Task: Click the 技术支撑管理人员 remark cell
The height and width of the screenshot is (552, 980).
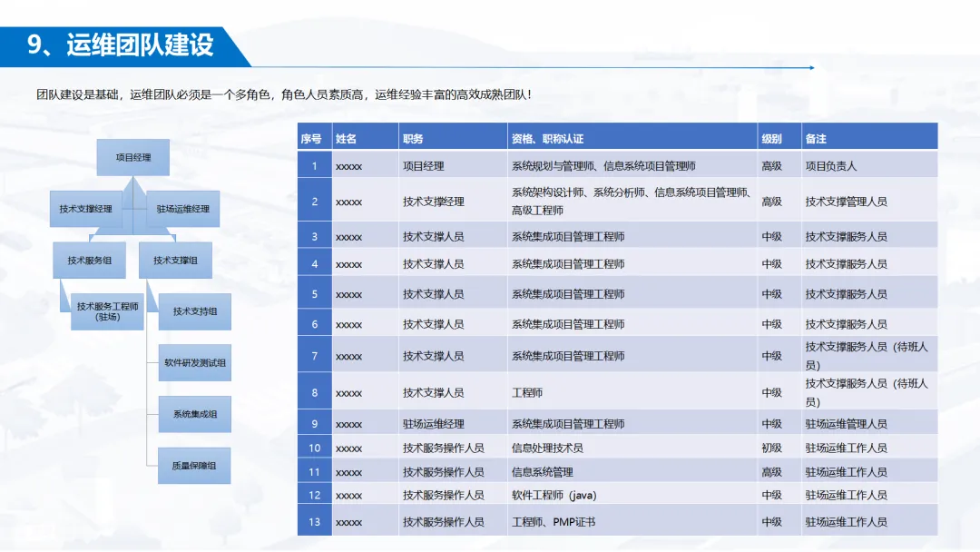Action: [x=869, y=202]
